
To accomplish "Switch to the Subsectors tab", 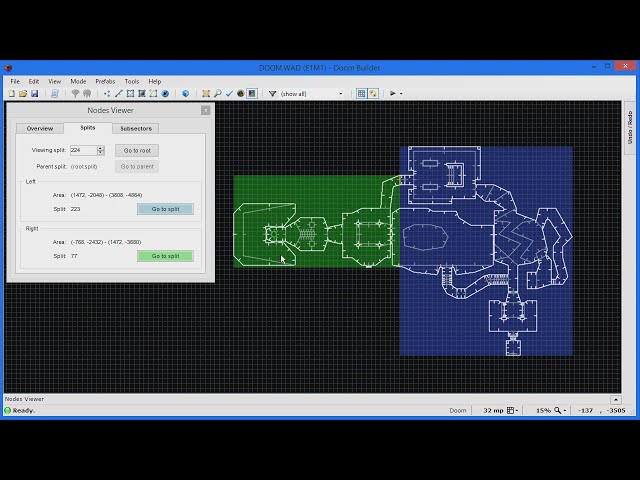I will click(x=136, y=129).
